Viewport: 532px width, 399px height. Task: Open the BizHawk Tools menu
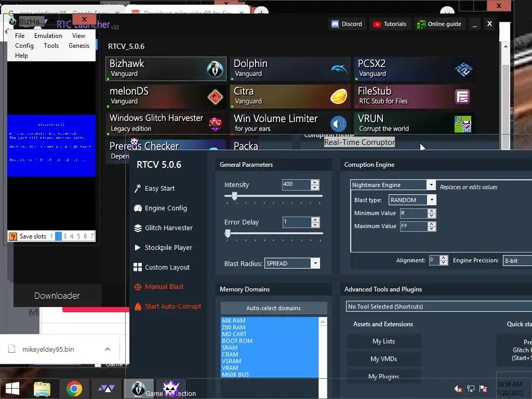tap(51, 46)
